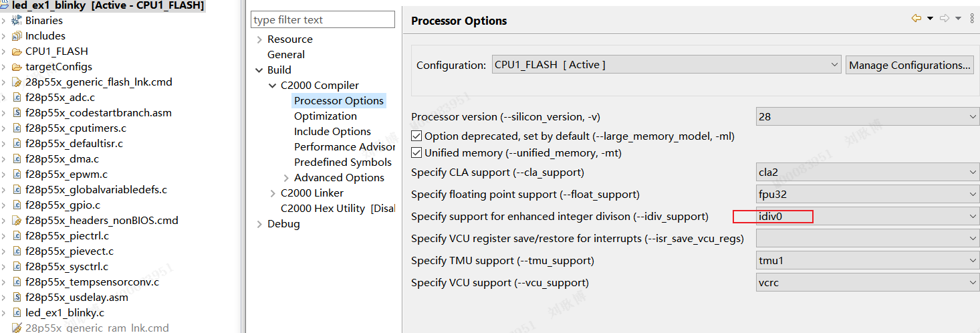Open the idiv_support dropdown showing idiv0
Image resolution: width=980 pixels, height=333 pixels.
(868, 217)
